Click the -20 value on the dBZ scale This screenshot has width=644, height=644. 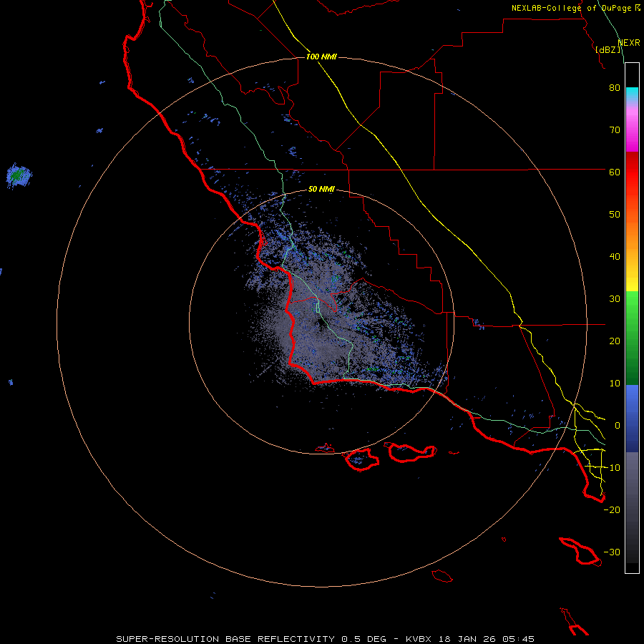[x=612, y=510]
